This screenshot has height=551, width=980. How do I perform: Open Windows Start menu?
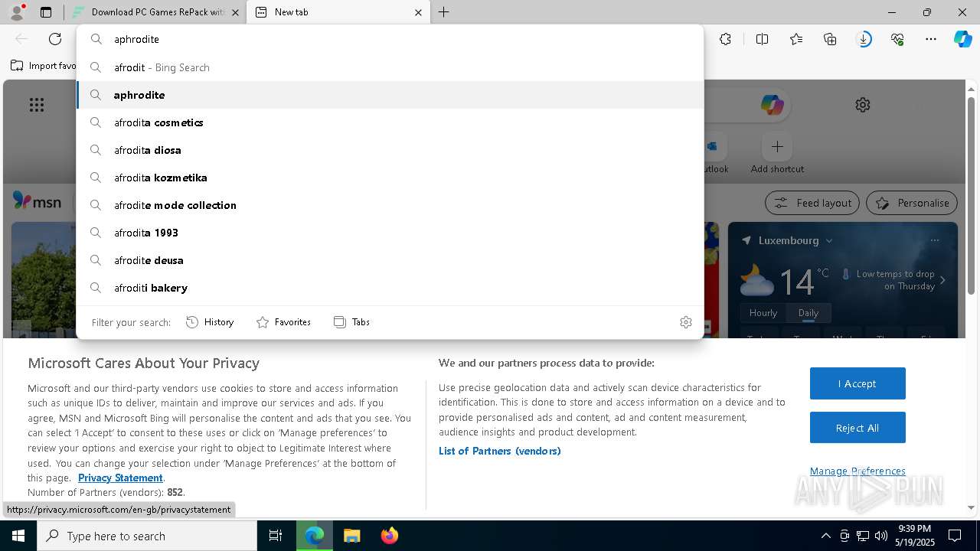[x=18, y=536]
